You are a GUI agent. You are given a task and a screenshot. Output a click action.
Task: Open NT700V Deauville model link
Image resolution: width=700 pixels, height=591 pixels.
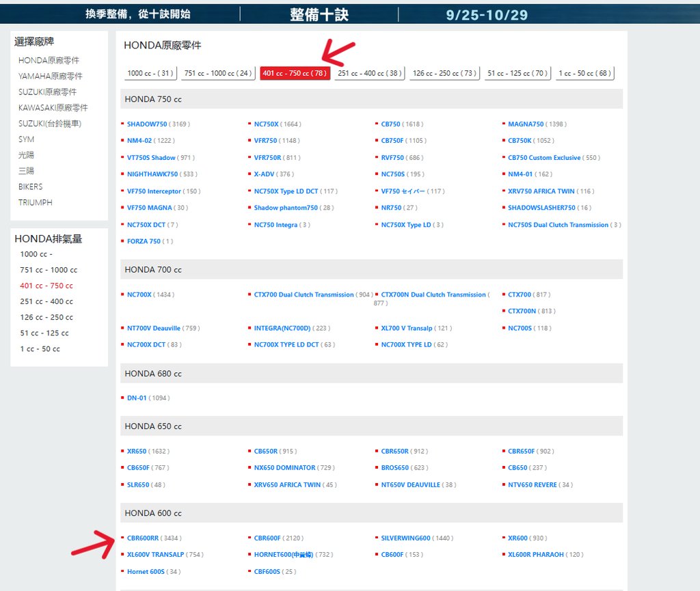click(154, 328)
